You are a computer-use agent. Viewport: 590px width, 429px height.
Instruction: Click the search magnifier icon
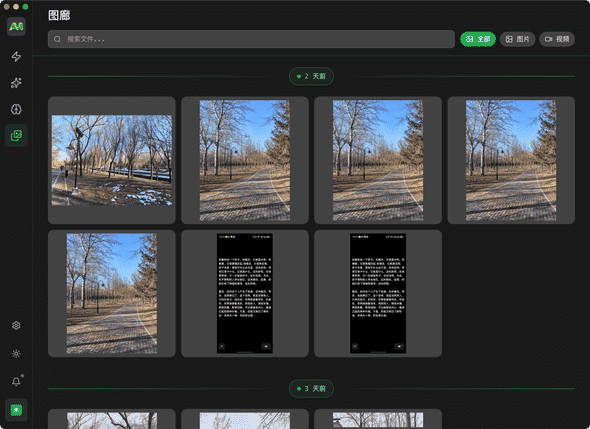pos(57,39)
